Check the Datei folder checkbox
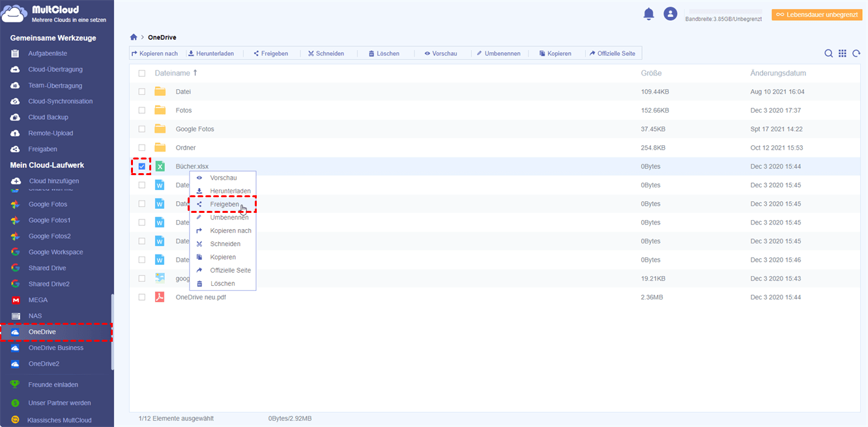This screenshot has height=427, width=868. pos(142,92)
